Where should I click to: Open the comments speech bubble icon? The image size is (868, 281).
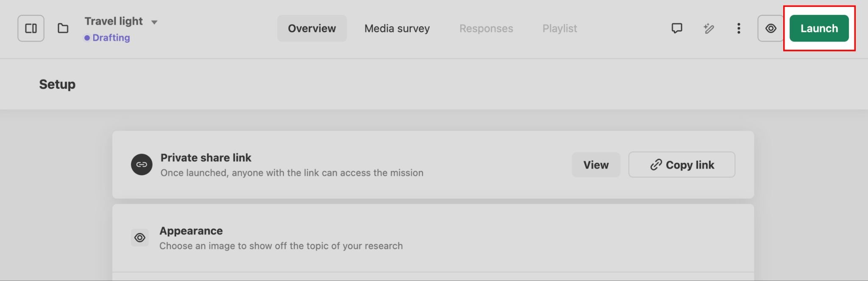(677, 28)
